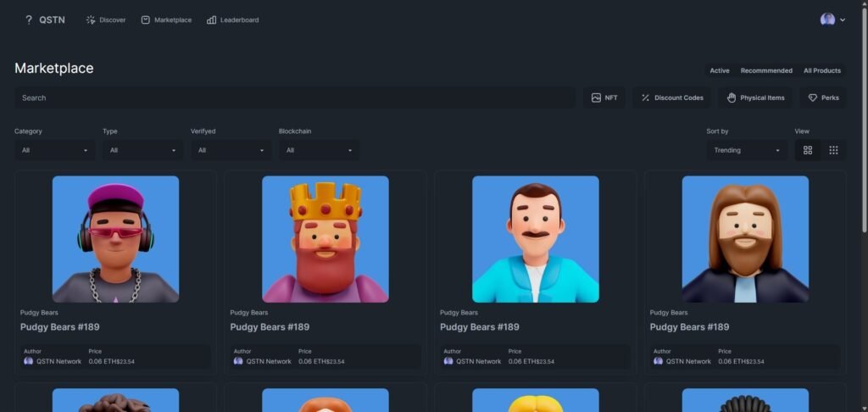Switch to large grid view
The image size is (868, 412).
[x=808, y=150]
